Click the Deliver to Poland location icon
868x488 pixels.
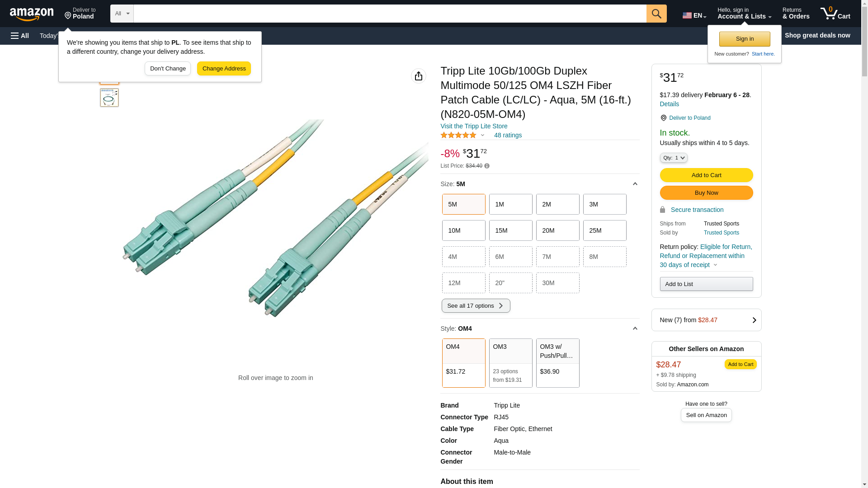(663, 118)
